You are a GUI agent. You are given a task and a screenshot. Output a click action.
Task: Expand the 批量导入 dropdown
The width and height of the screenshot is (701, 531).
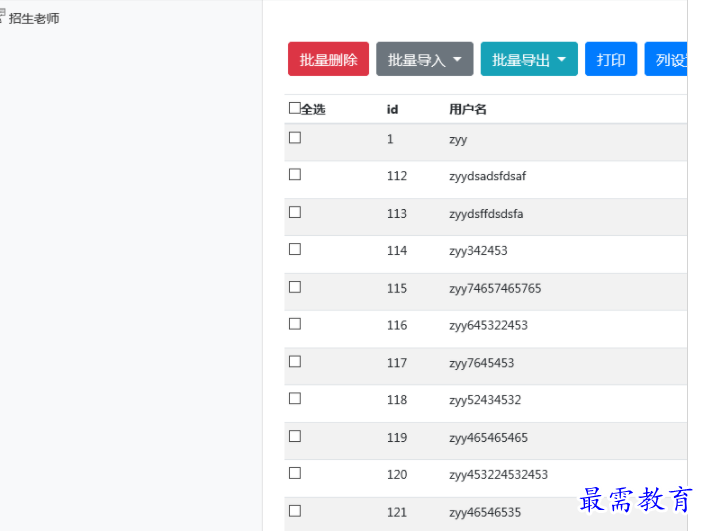point(424,59)
